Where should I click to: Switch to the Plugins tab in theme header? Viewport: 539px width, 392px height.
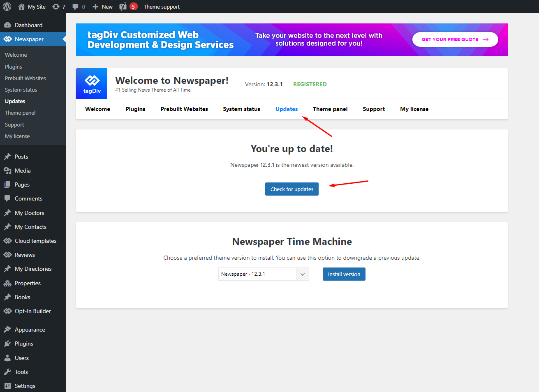pos(135,109)
